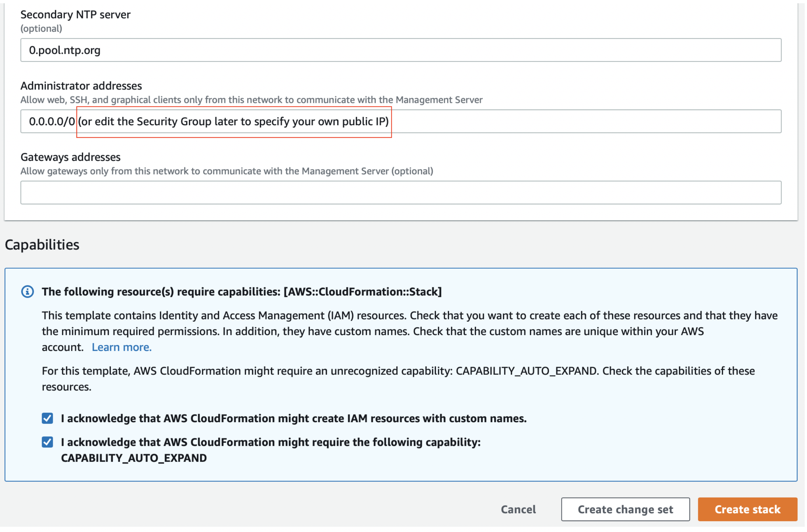The height and width of the screenshot is (532, 807).
Task: Click the IAM resources acknowledgement label text
Action: pyautogui.click(x=294, y=419)
